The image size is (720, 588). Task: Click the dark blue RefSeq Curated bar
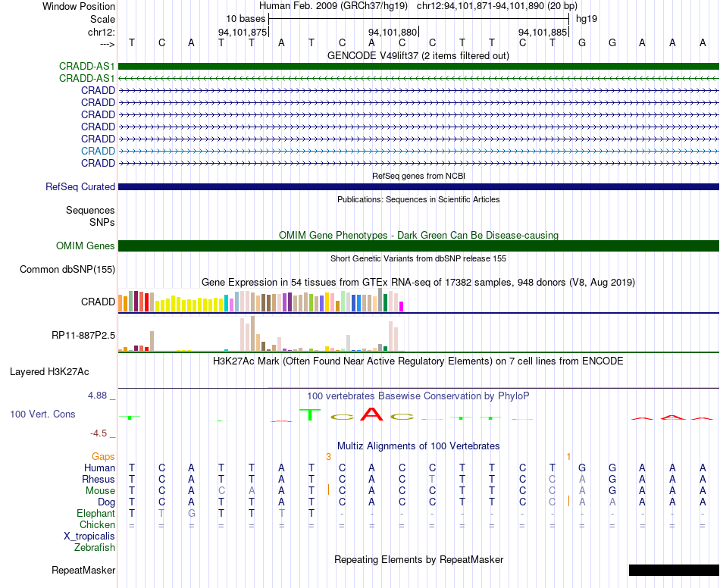(x=418, y=187)
